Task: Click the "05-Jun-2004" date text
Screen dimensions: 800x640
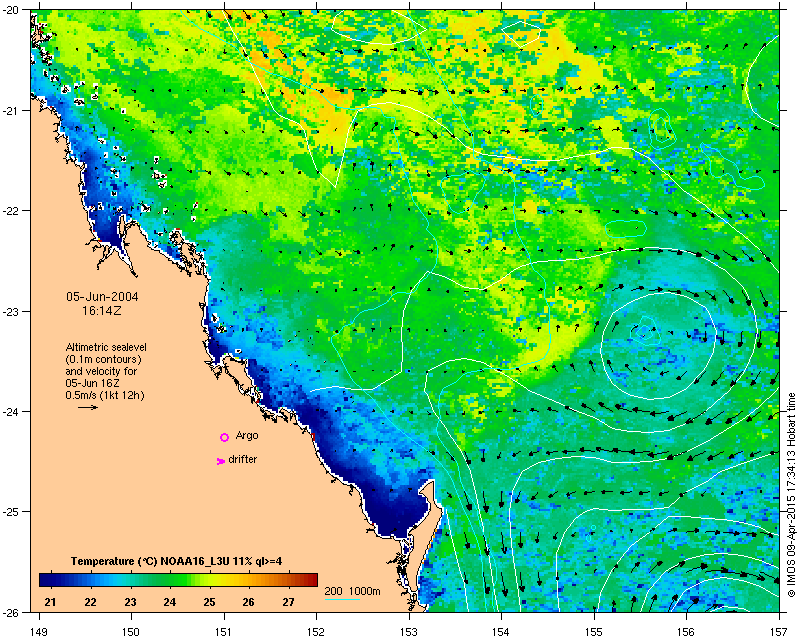Action: point(102,297)
